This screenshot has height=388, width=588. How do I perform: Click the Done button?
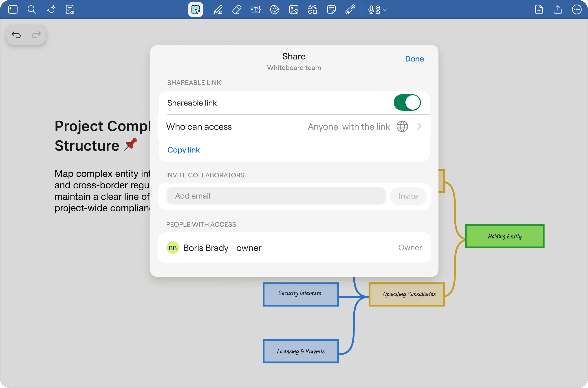(414, 59)
